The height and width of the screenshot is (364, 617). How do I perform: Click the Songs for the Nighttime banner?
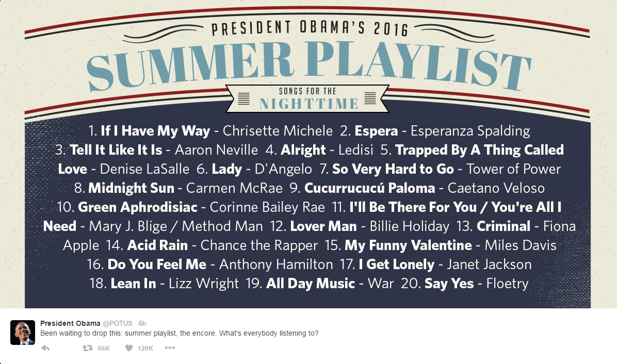(308, 98)
